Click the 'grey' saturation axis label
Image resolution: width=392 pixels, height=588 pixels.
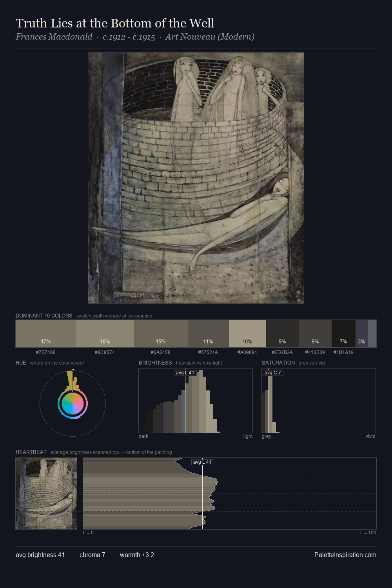coord(267,436)
